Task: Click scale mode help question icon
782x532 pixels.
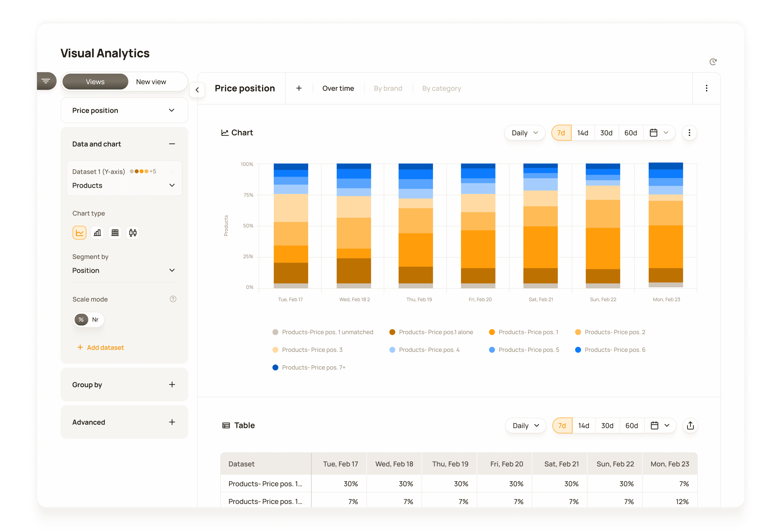Action: pyautogui.click(x=173, y=299)
